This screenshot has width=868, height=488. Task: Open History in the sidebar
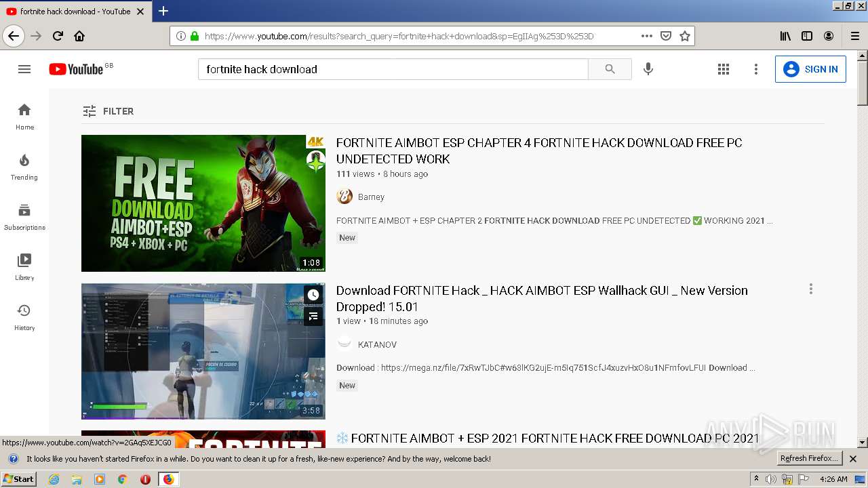click(x=24, y=317)
